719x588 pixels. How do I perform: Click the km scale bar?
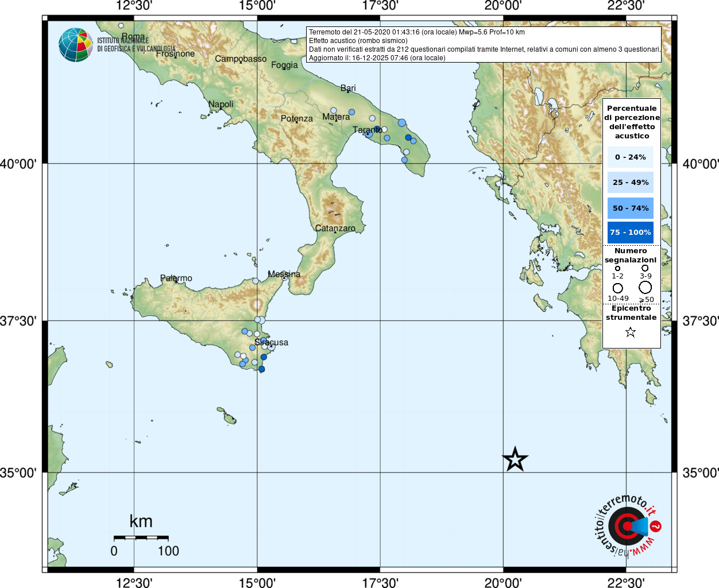(x=141, y=538)
